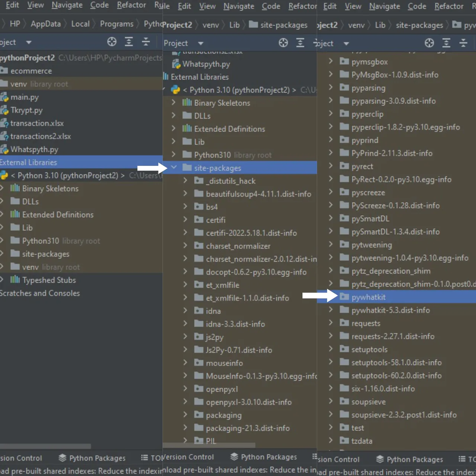Open Code menu in rightmost window

point(417,6)
